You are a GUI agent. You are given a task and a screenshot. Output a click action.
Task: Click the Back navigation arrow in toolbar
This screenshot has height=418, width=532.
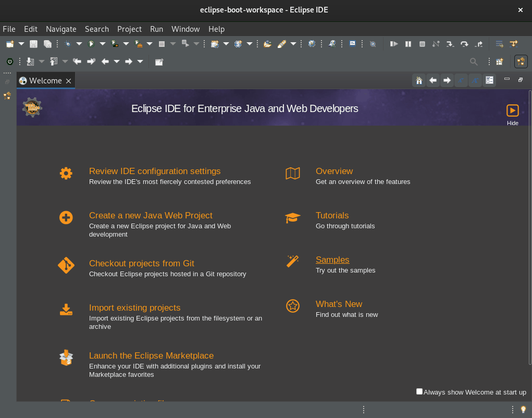105,62
